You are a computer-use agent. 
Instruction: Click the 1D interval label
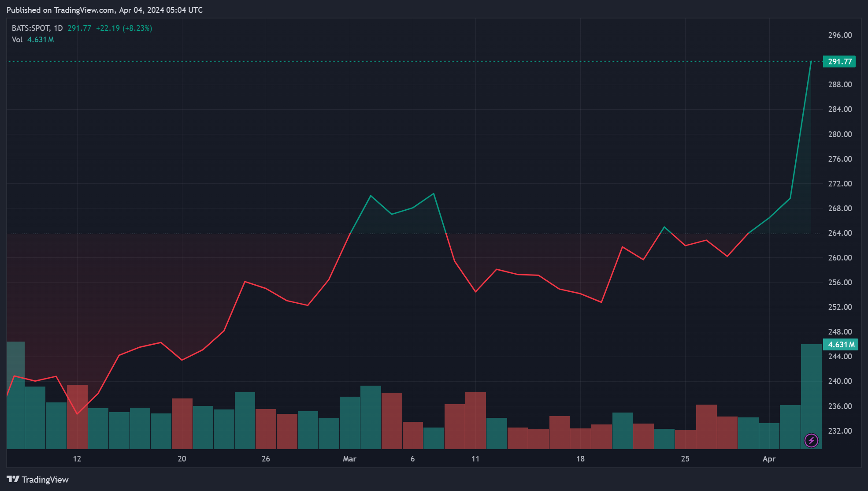point(58,28)
